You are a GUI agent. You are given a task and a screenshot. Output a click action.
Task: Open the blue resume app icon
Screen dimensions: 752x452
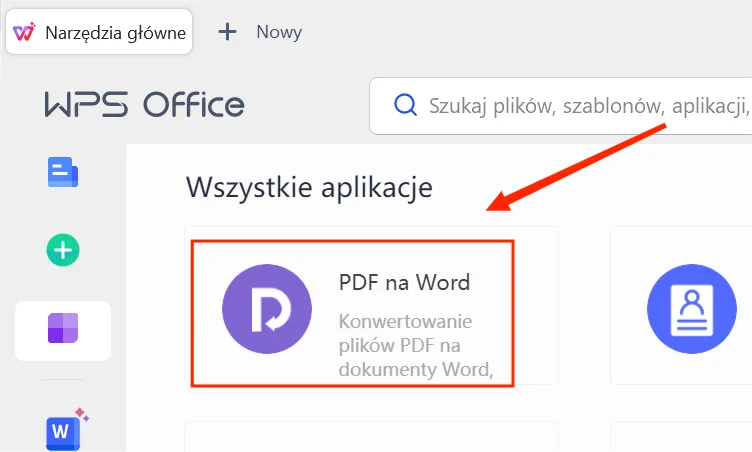pos(692,309)
